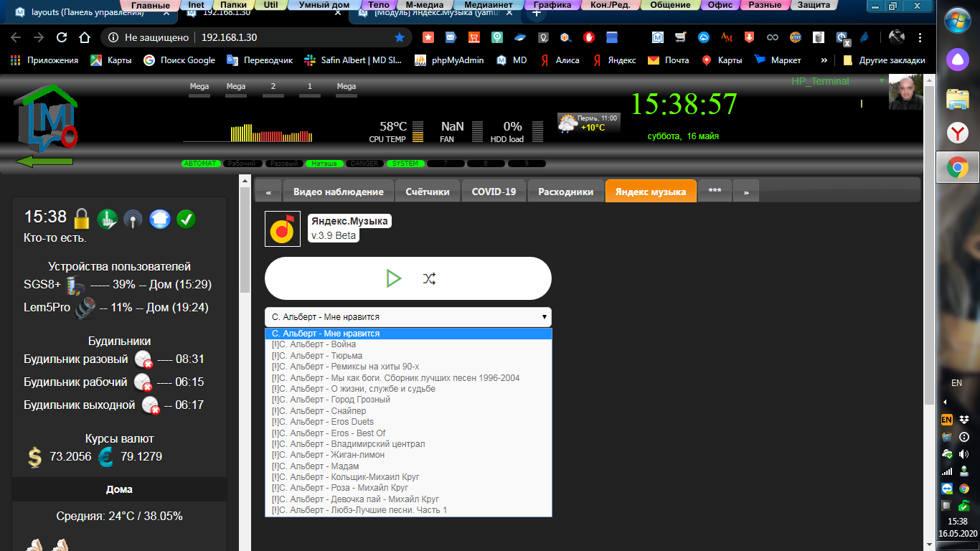The image size is (980, 551).
Task: Reload the page in Chrome
Action: [x=62, y=37]
